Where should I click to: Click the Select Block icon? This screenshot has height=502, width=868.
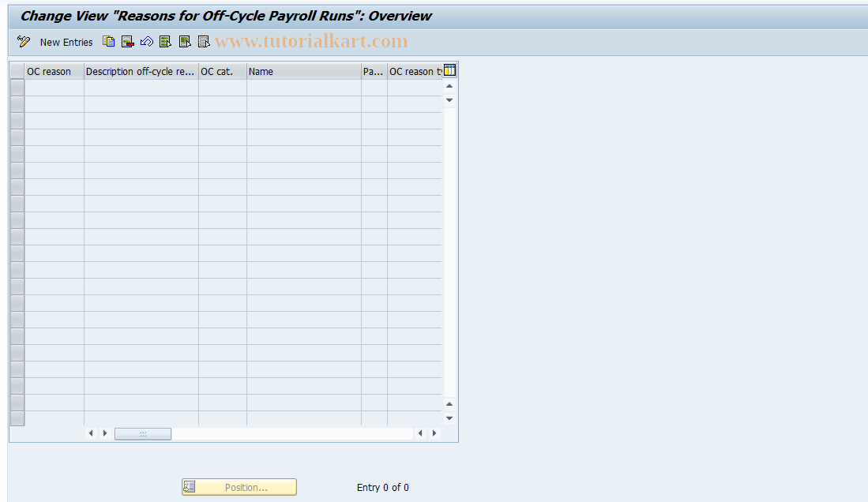coord(185,42)
